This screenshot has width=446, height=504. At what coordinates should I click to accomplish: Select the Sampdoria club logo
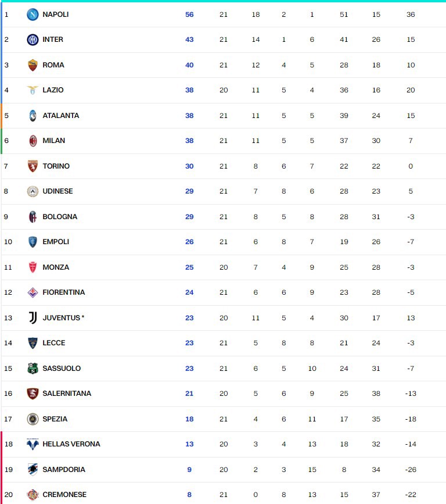[x=33, y=470]
